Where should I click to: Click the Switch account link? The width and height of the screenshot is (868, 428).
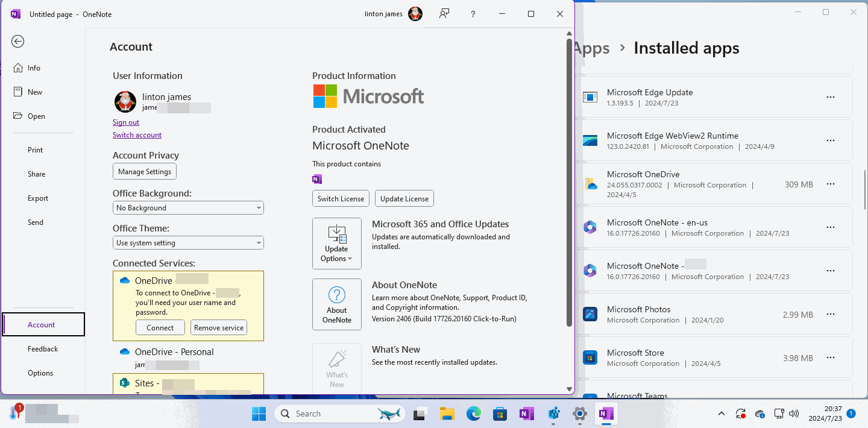click(137, 135)
